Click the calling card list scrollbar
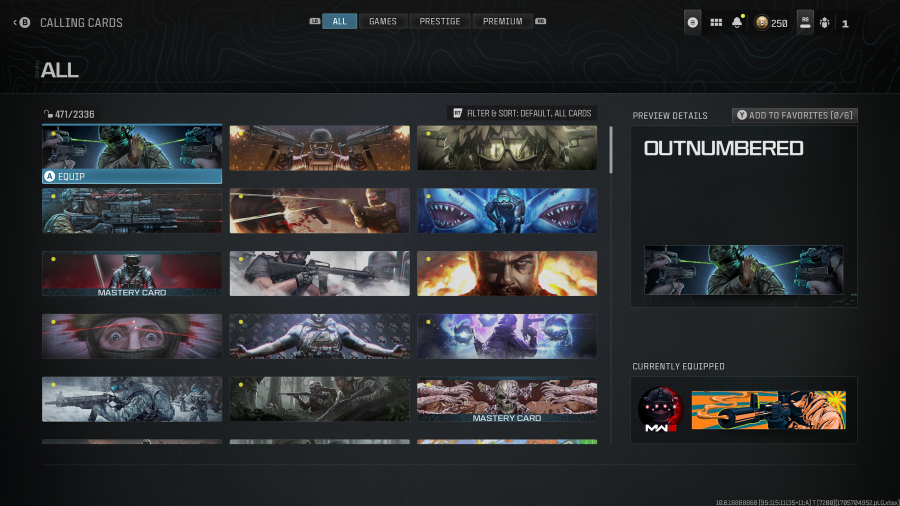The height and width of the screenshot is (506, 900). tap(611, 150)
